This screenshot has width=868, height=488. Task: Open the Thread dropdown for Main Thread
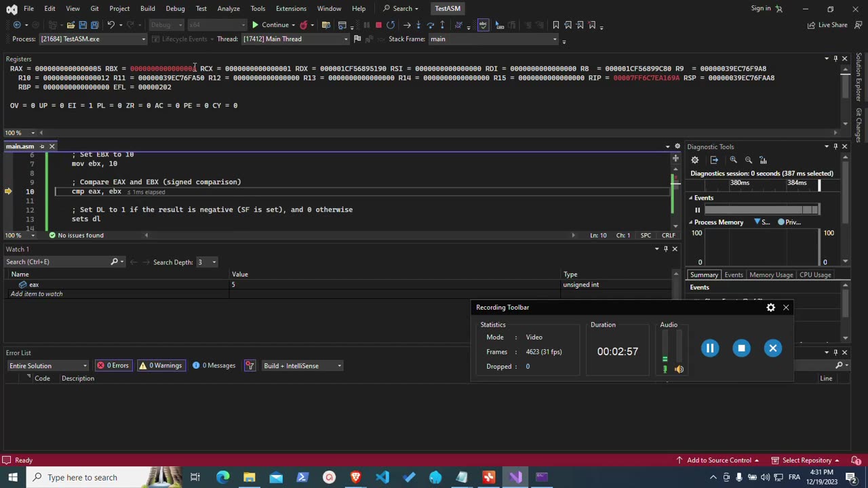[345, 39]
